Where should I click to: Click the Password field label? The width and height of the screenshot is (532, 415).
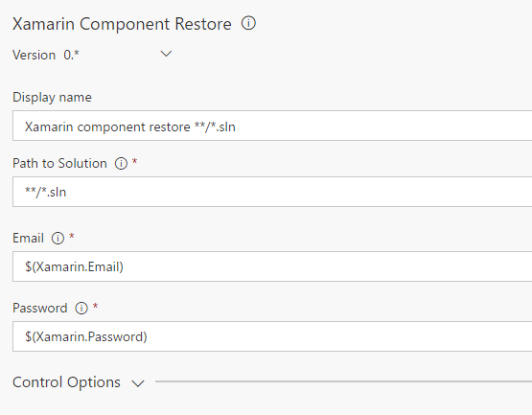click(40, 308)
